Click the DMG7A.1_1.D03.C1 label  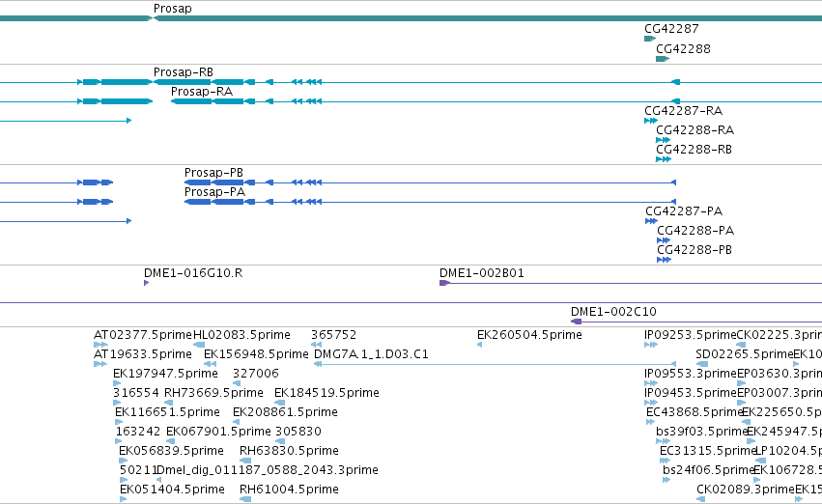pos(371,354)
